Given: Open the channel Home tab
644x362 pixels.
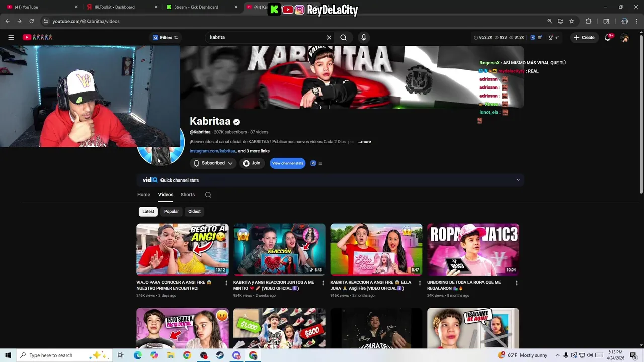Looking at the screenshot, I should [144, 195].
